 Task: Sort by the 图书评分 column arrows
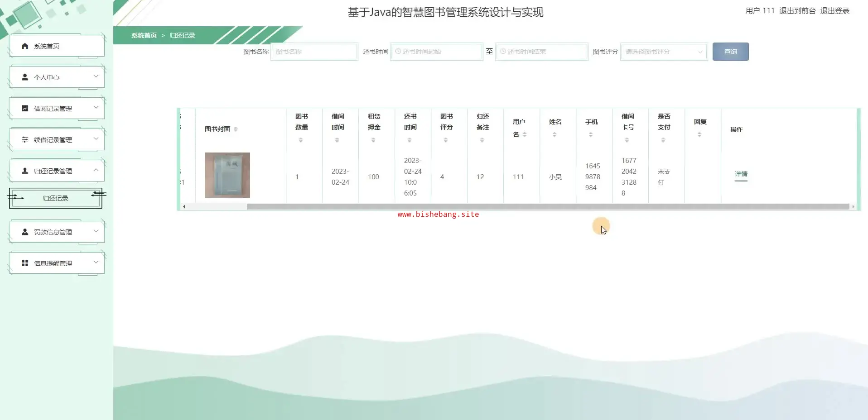pos(446,140)
